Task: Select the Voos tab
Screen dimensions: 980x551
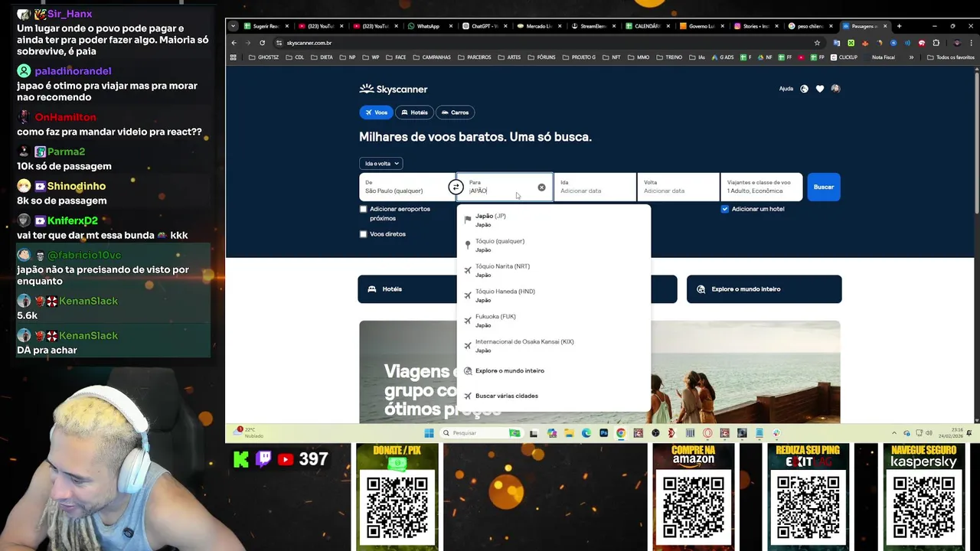Action: (x=375, y=112)
